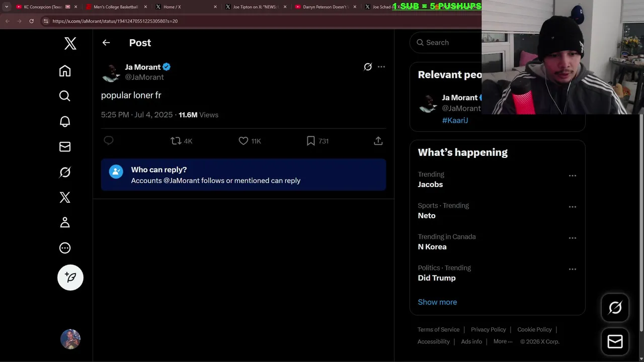Image resolution: width=644 pixels, height=362 pixels.
Task: Go forward with the browser forward arrow
Action: (x=19, y=21)
